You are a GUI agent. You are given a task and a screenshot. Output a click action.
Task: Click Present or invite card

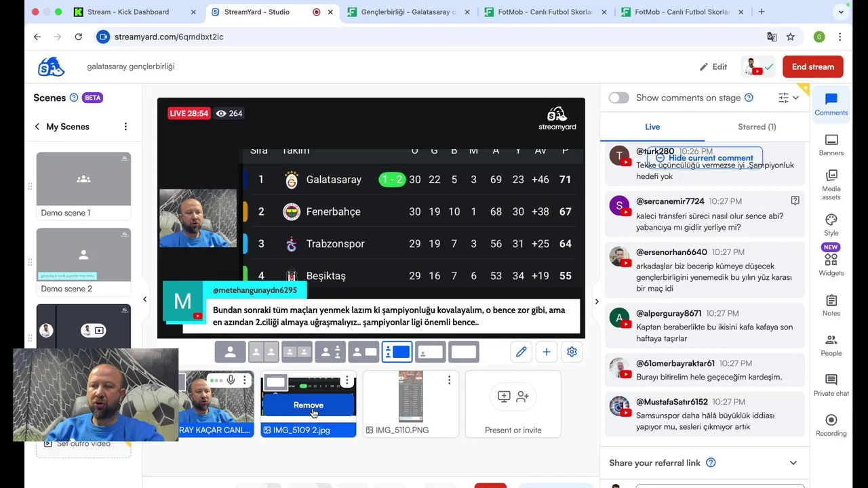513,404
